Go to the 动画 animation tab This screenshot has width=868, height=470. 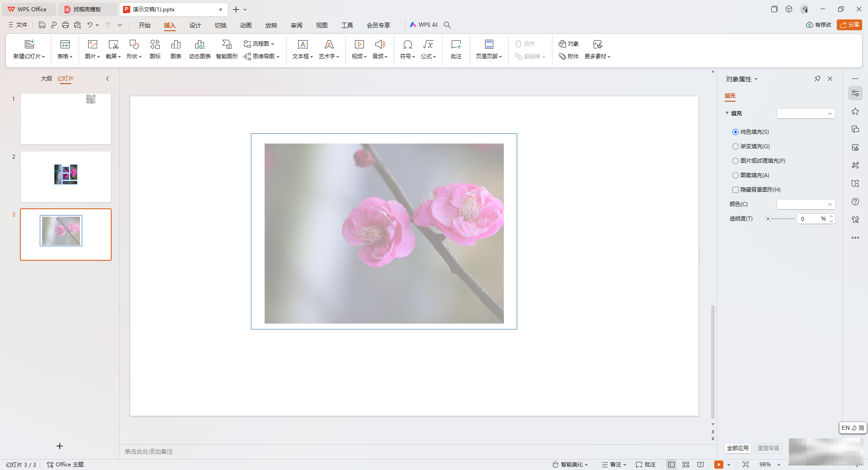coord(246,25)
